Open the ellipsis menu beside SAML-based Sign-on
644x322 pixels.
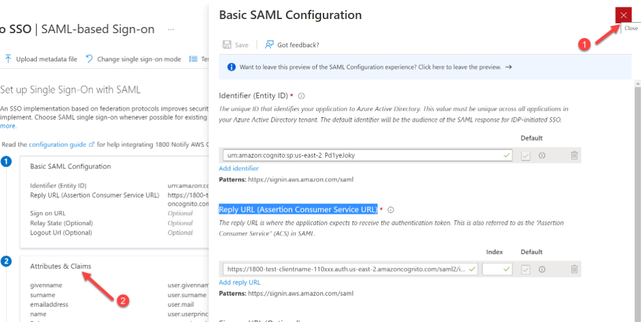(171, 29)
